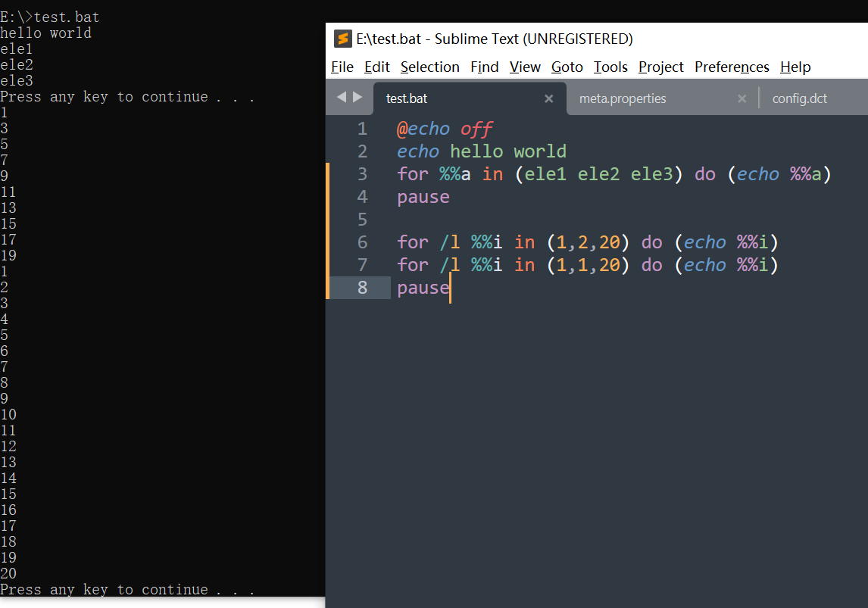Viewport: 868px width, 608px height.
Task: Click the last 'Press any key' console line
Action: pos(127,590)
